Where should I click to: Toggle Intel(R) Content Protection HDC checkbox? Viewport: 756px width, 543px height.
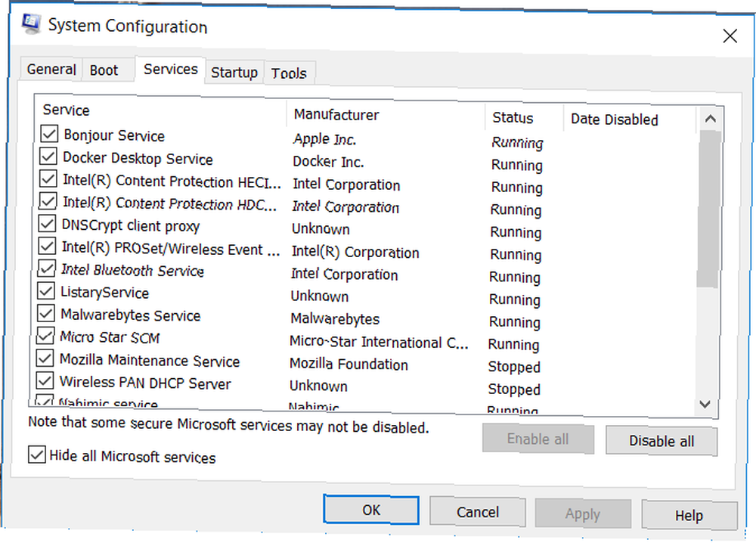(x=47, y=201)
